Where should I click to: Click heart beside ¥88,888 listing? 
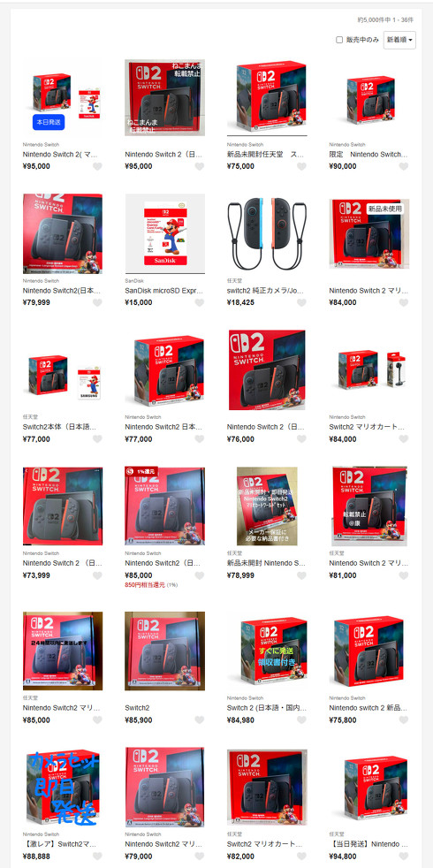click(97, 857)
